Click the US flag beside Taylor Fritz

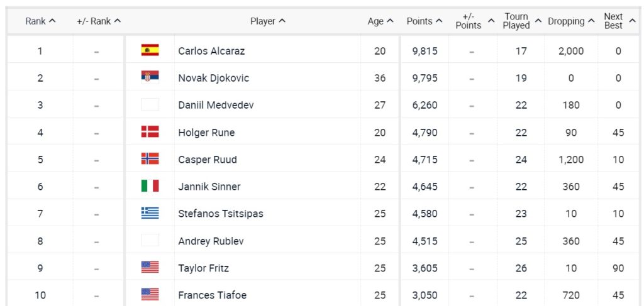pos(150,268)
